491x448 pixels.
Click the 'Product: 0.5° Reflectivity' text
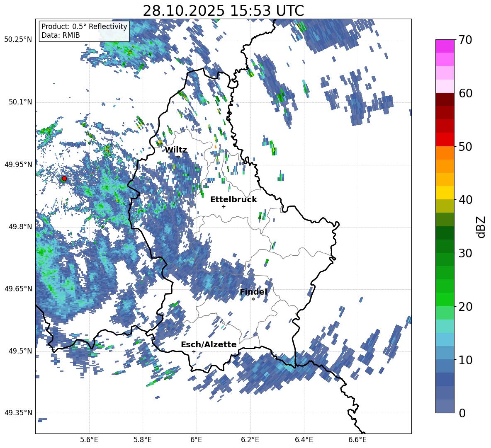[84, 26]
